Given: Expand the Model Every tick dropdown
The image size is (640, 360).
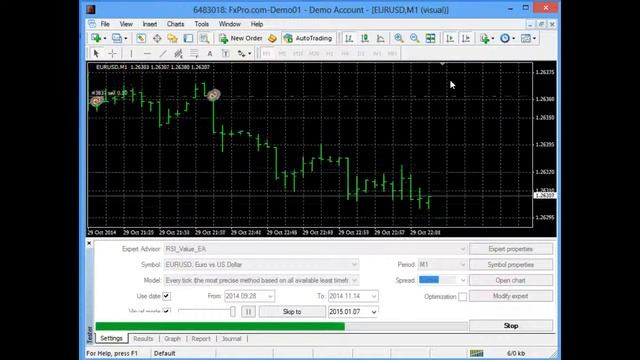Looking at the screenshot, I should (x=354, y=280).
